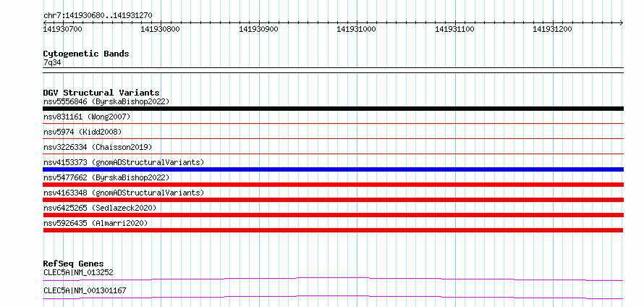Viewport: 644px width, 307px height.
Task: Click ruler position 141930900
Action: pyautogui.click(x=258, y=29)
